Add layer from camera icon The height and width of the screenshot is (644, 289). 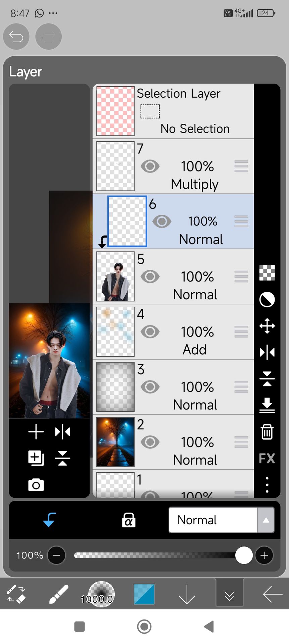(36, 485)
